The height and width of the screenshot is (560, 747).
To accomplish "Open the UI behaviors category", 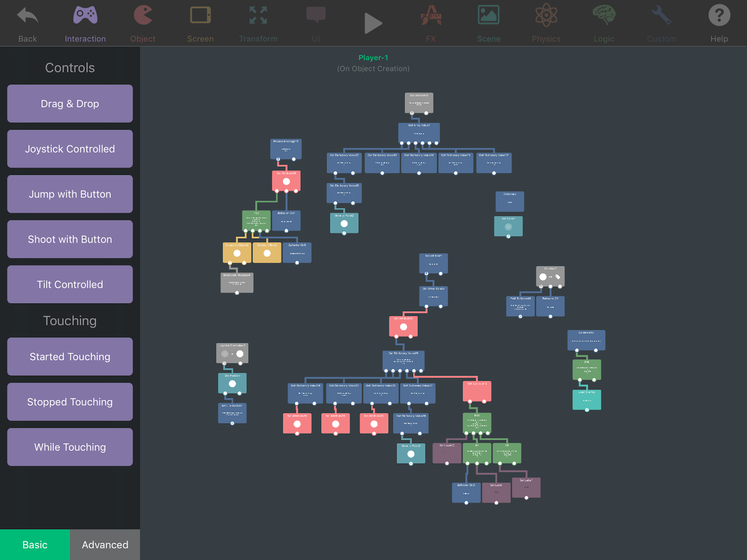I will click(316, 23).
